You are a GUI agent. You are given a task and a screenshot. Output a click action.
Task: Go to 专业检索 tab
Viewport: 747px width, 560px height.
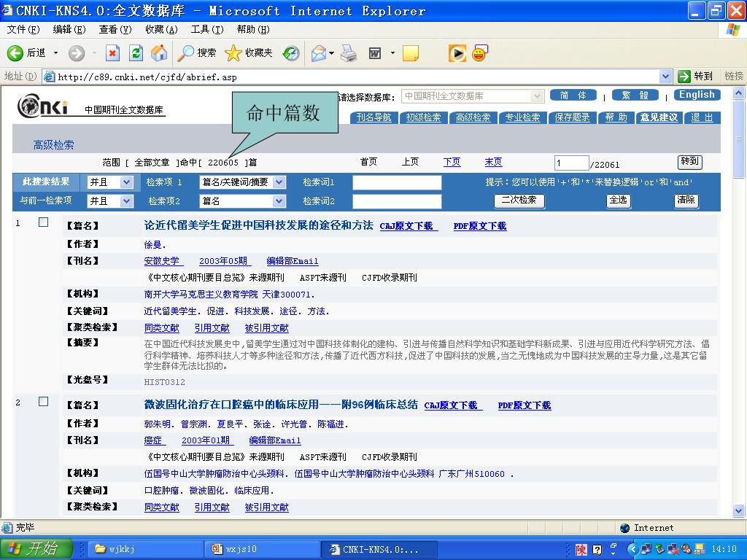(522, 117)
